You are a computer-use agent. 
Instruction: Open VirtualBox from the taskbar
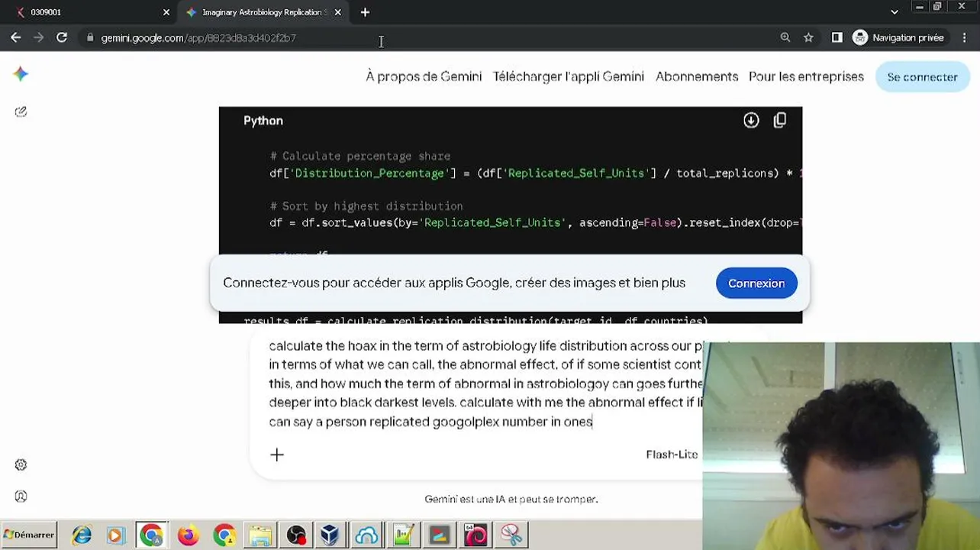coord(330,535)
